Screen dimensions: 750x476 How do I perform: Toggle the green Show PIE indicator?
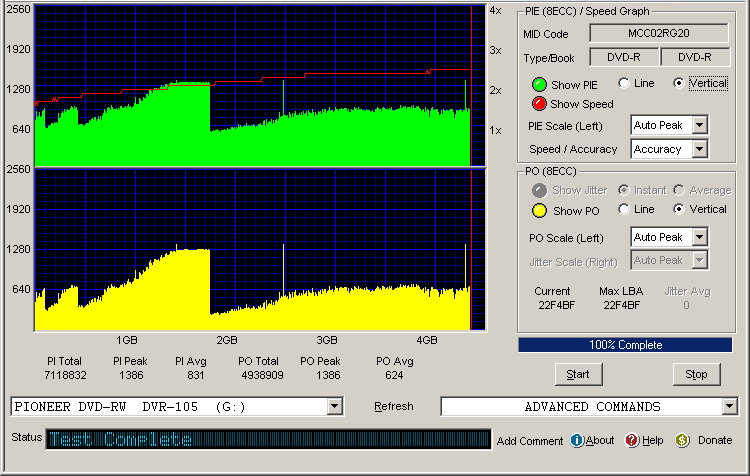click(538, 86)
